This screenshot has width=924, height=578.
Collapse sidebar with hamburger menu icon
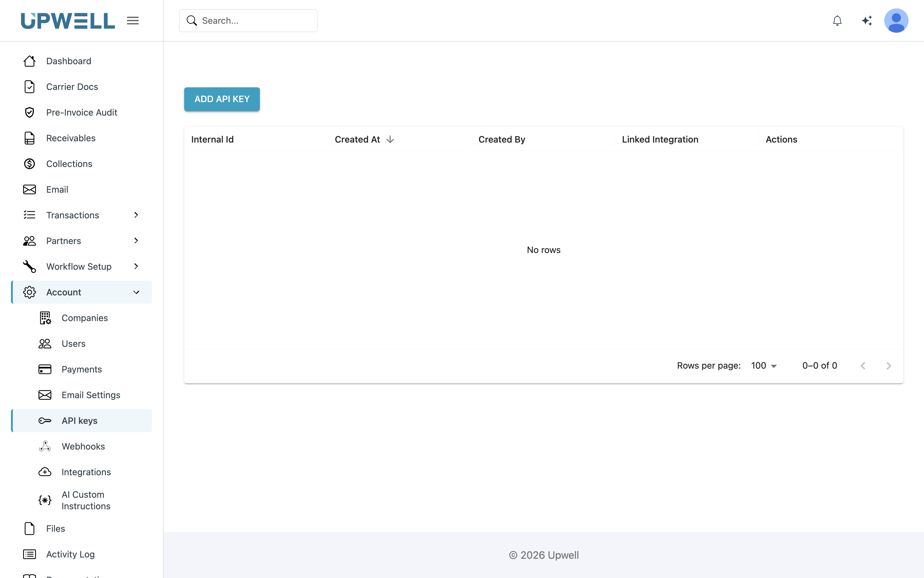(133, 21)
